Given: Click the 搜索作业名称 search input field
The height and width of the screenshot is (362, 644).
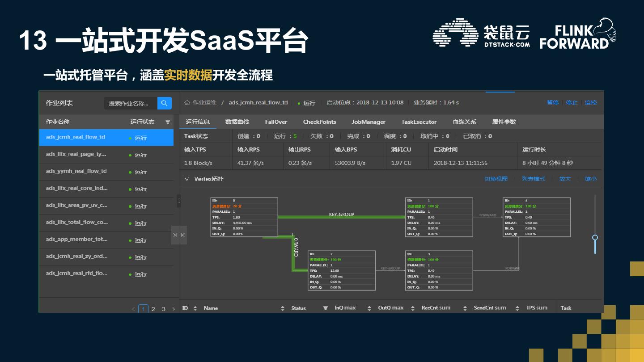Looking at the screenshot, I should click(x=131, y=103).
